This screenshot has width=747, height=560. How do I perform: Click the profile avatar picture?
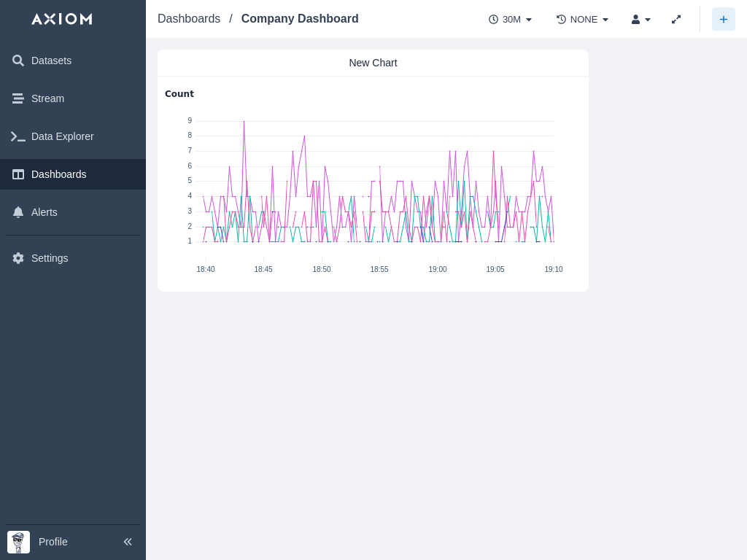coord(19,542)
